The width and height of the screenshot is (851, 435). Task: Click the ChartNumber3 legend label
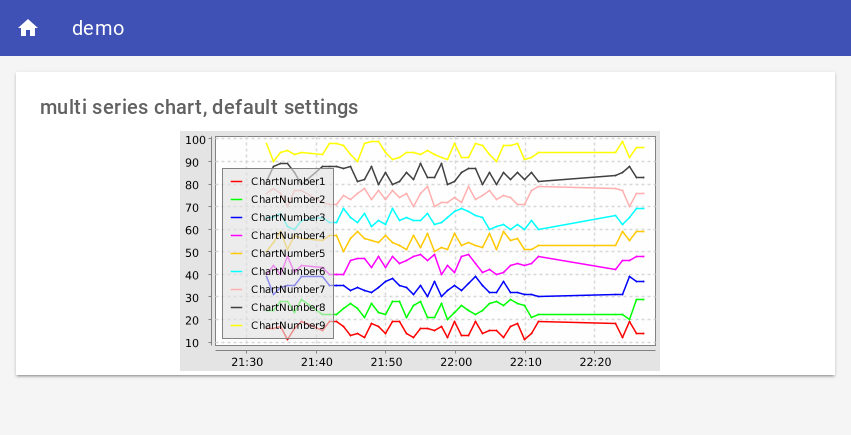288,217
